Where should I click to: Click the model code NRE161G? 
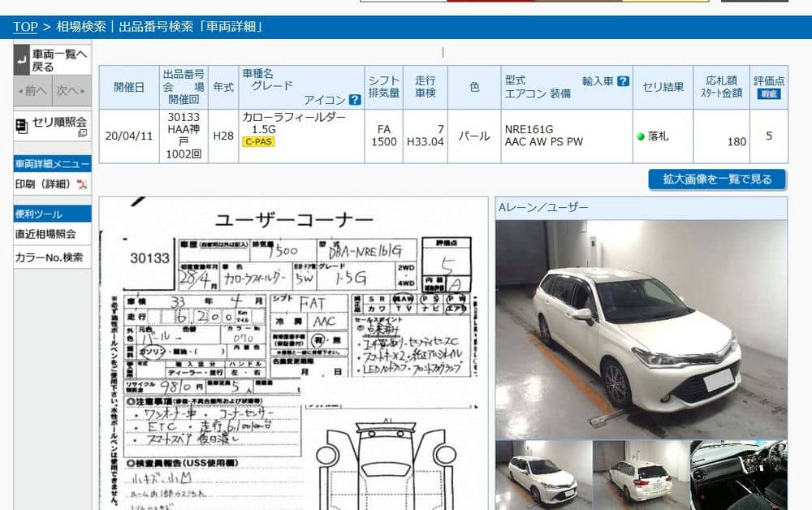tap(529, 129)
